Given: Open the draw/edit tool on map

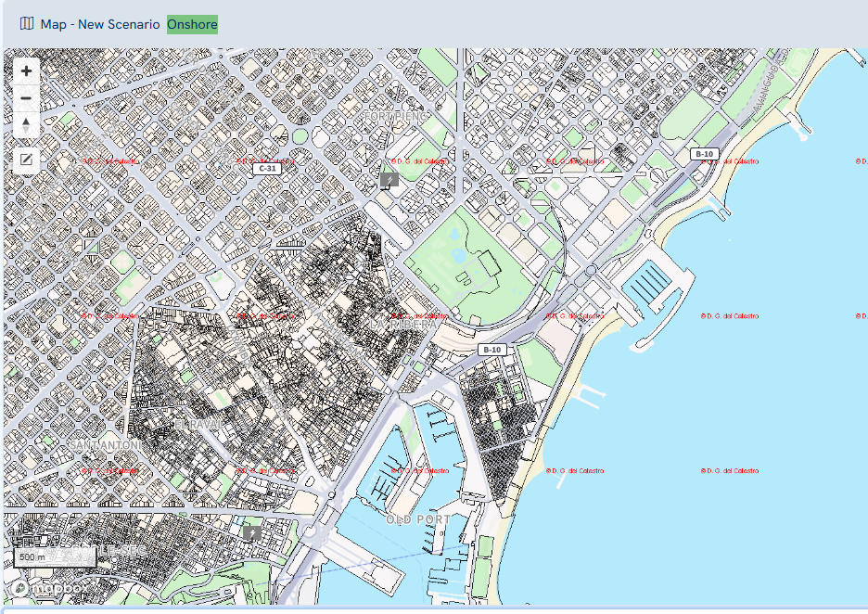Looking at the screenshot, I should coord(26,160).
